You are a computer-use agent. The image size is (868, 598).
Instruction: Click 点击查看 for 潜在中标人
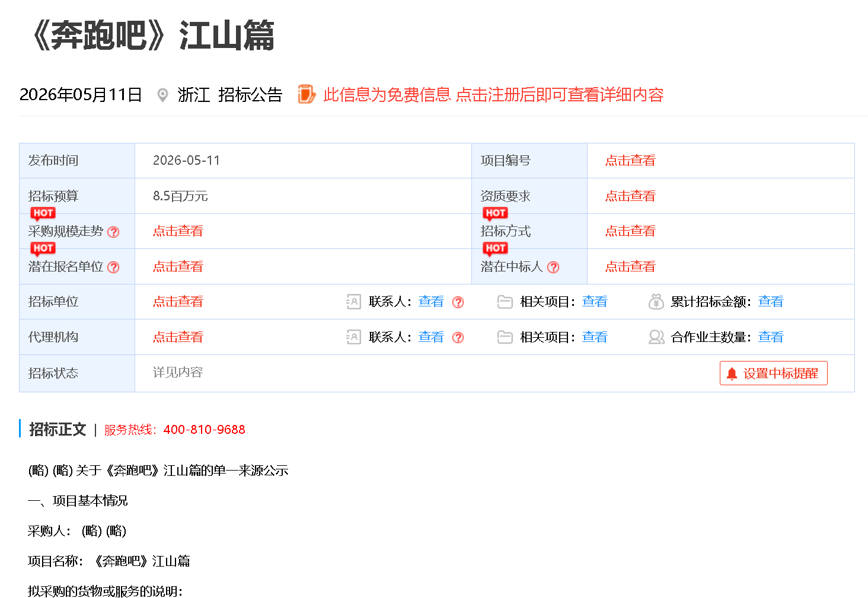(x=630, y=267)
